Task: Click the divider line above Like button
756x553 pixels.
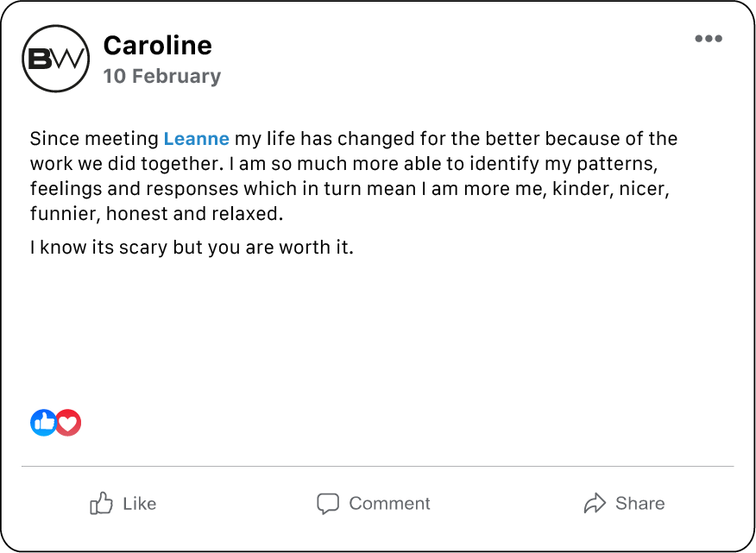Action: (x=377, y=466)
